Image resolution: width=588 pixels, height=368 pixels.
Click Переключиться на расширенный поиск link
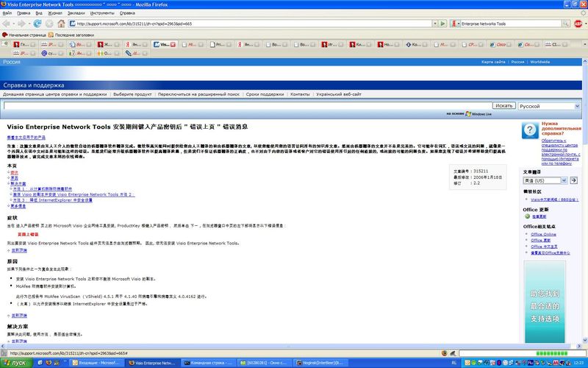tap(198, 94)
